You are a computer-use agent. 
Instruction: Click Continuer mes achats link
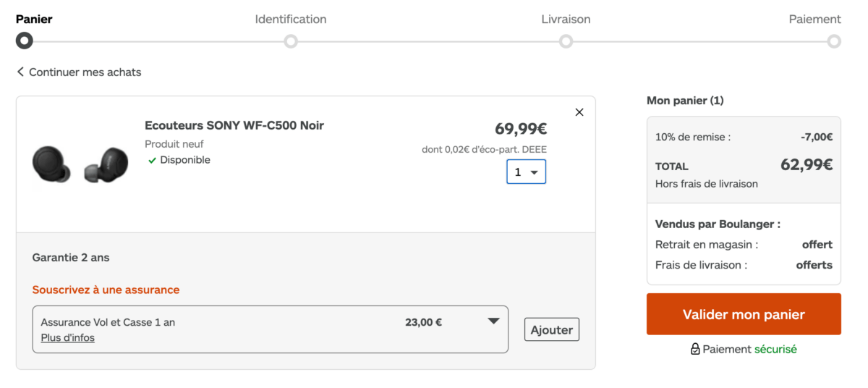85,72
